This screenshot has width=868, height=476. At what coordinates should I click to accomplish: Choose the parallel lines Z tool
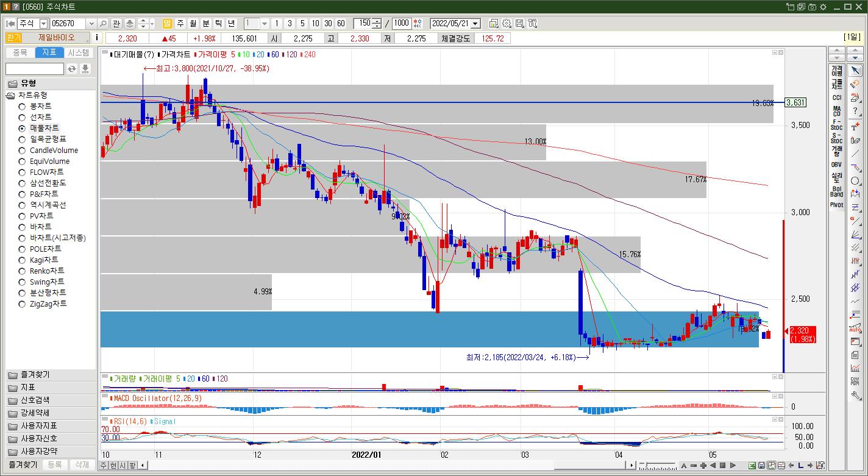pyautogui.click(x=855, y=208)
